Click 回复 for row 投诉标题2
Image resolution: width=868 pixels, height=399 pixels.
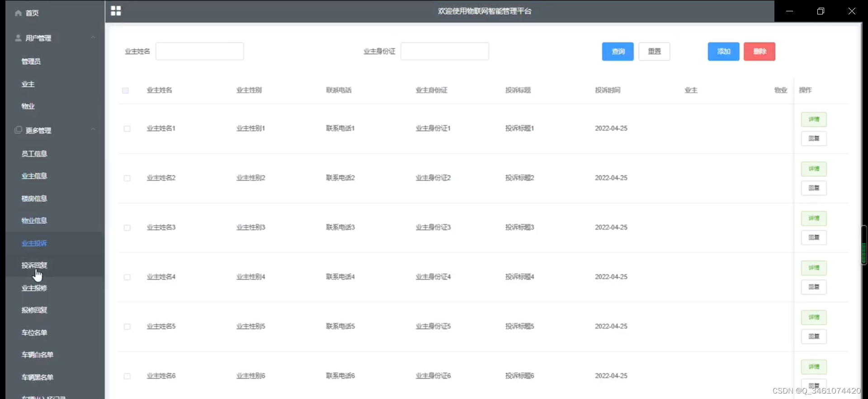point(814,188)
